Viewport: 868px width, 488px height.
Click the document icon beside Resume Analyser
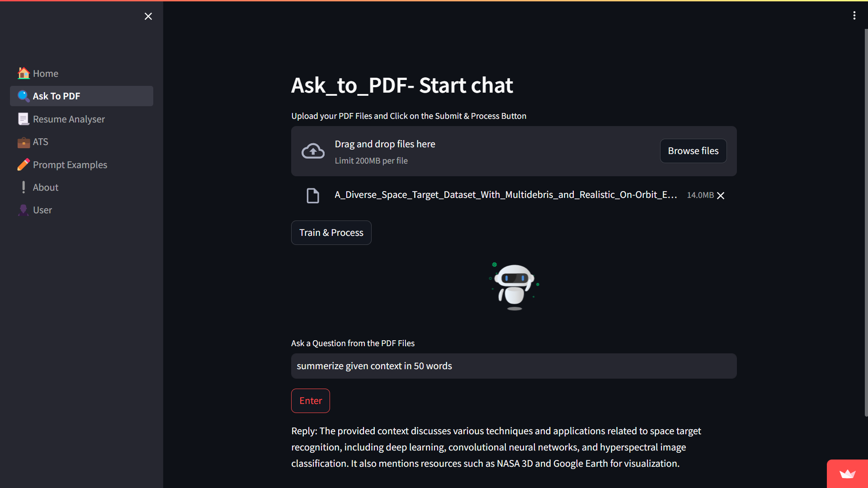tap(24, 119)
